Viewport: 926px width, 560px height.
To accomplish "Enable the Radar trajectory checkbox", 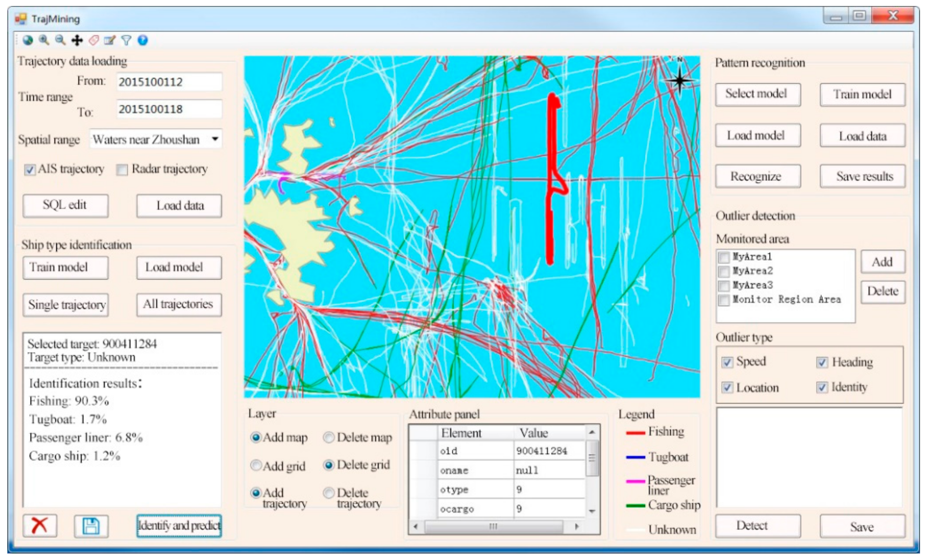I will (x=122, y=170).
